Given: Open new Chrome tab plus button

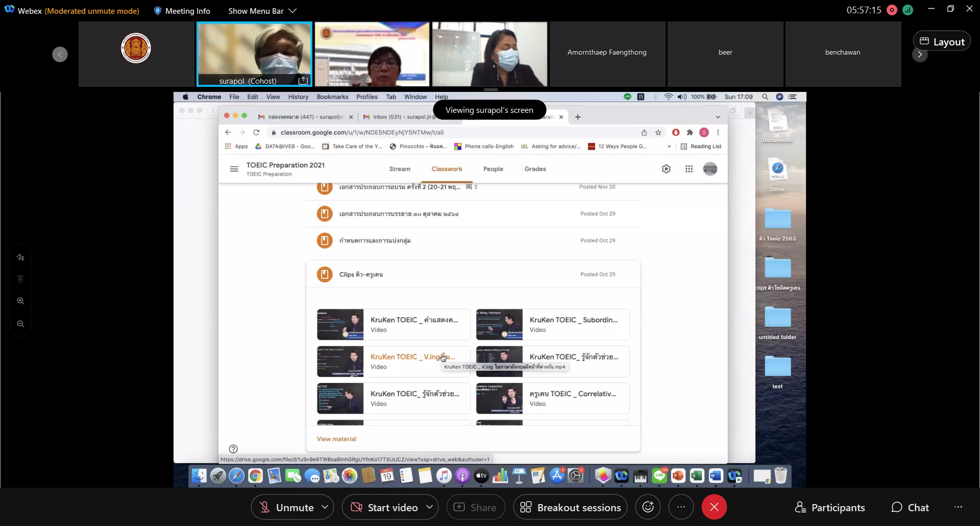Looking at the screenshot, I should [x=578, y=117].
